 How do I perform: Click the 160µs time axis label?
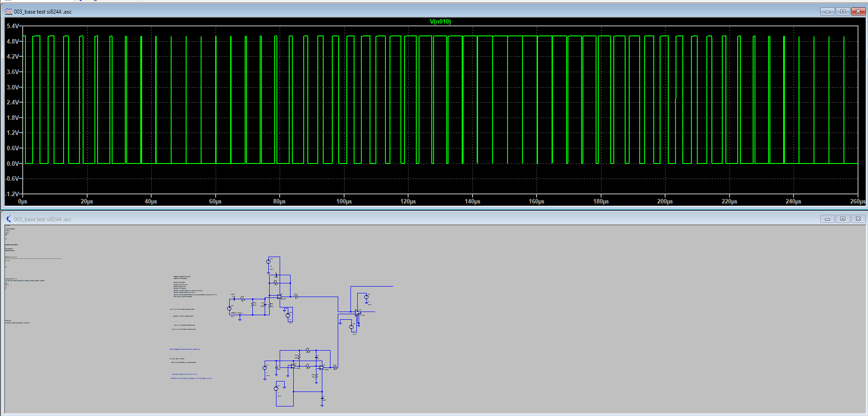coord(537,201)
